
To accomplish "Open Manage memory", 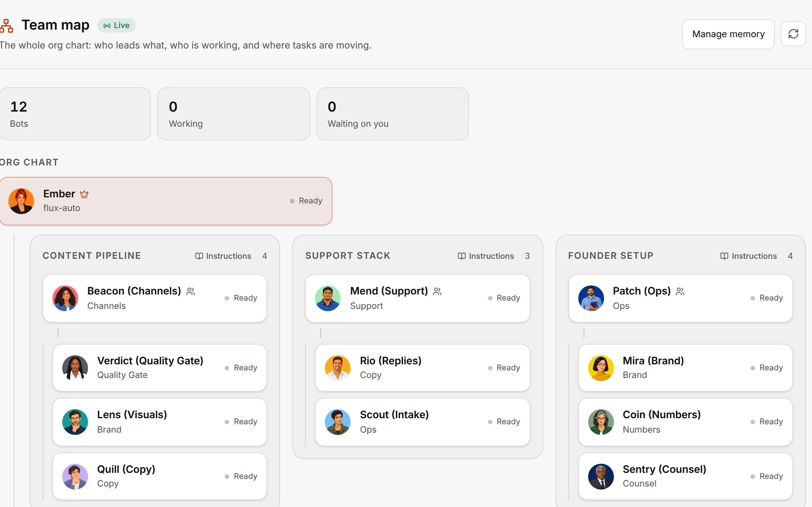I will (728, 34).
